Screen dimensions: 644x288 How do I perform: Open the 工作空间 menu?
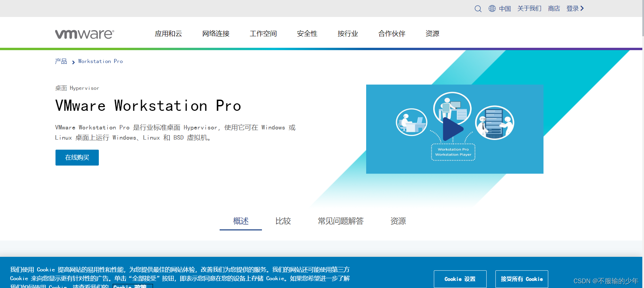point(263,34)
